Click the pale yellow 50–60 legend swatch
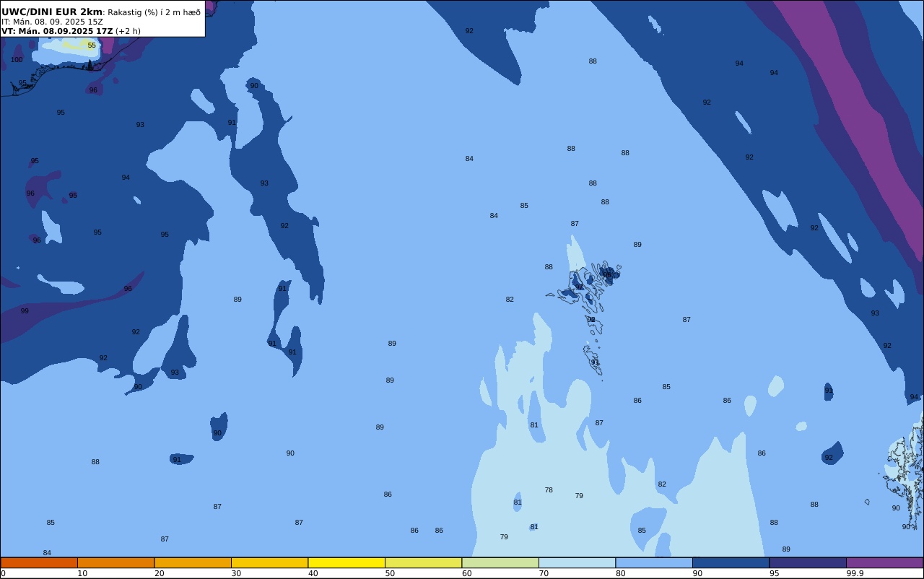This screenshot has height=579, width=924. (423, 562)
